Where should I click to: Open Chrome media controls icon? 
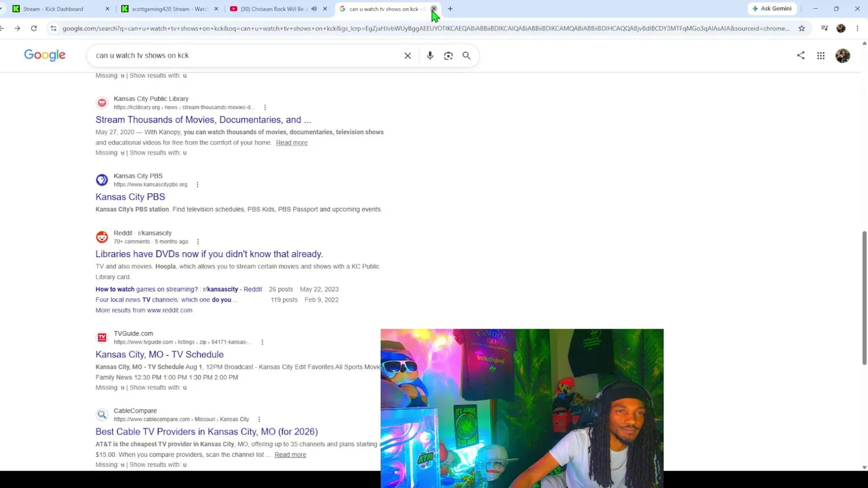point(824,28)
